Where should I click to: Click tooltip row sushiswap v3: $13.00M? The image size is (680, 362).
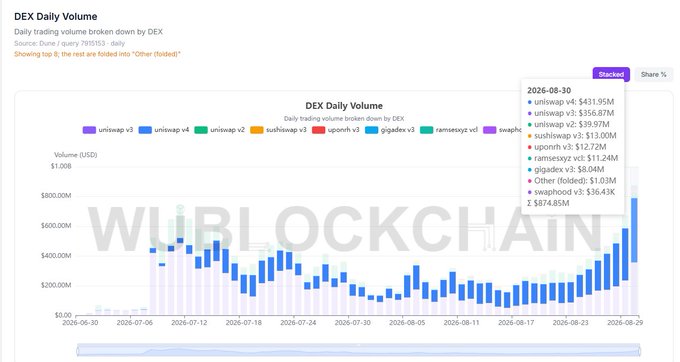572,136
